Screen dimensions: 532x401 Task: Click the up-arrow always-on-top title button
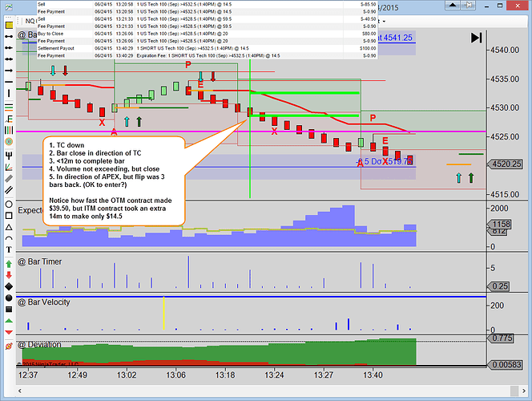453,5
